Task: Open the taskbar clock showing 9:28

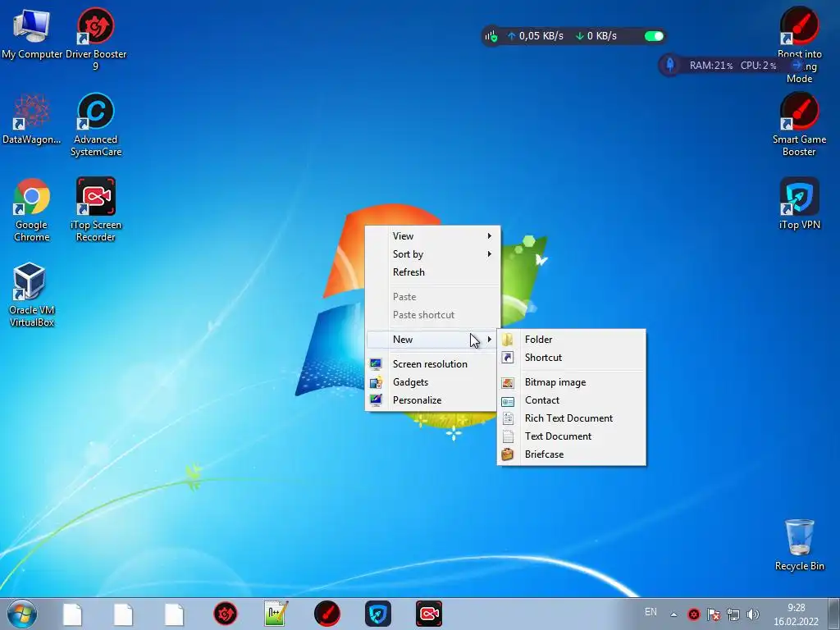Action: tap(796, 614)
